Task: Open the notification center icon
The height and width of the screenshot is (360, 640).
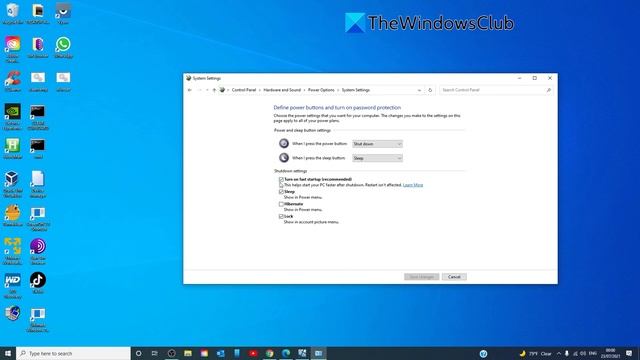Action: click(629, 353)
